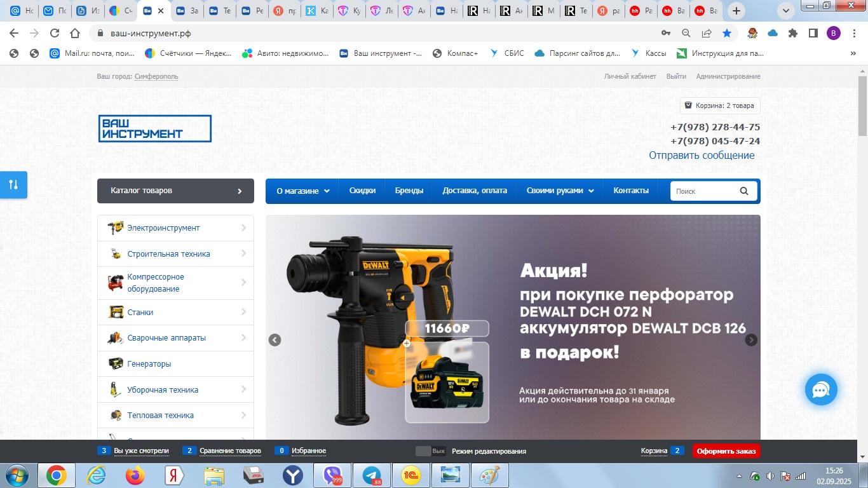Open the Контакты menu item
The width and height of the screenshot is (868, 488).
[x=631, y=191]
